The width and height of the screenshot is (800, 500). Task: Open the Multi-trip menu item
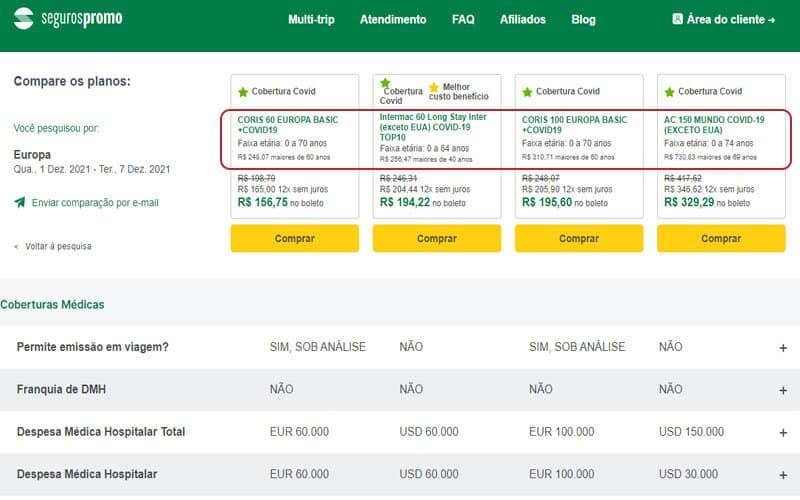(x=311, y=19)
